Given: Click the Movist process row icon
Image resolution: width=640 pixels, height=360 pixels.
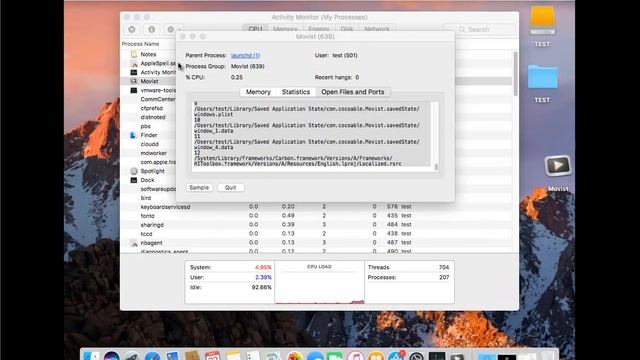Looking at the screenshot, I should (x=134, y=81).
